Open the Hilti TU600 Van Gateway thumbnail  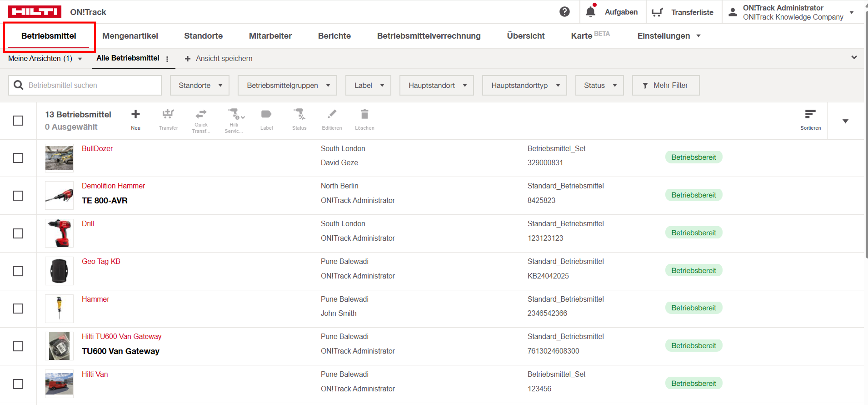(59, 346)
